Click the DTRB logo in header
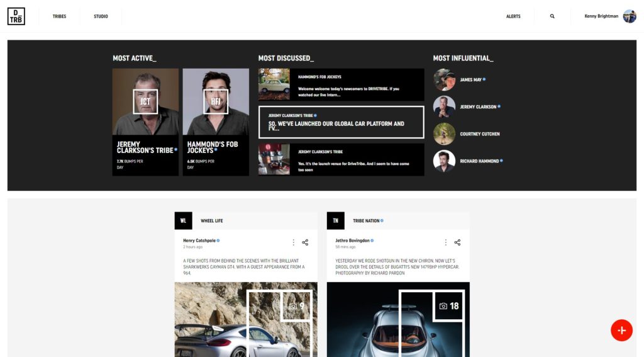The height and width of the screenshot is (357, 644). point(16,16)
